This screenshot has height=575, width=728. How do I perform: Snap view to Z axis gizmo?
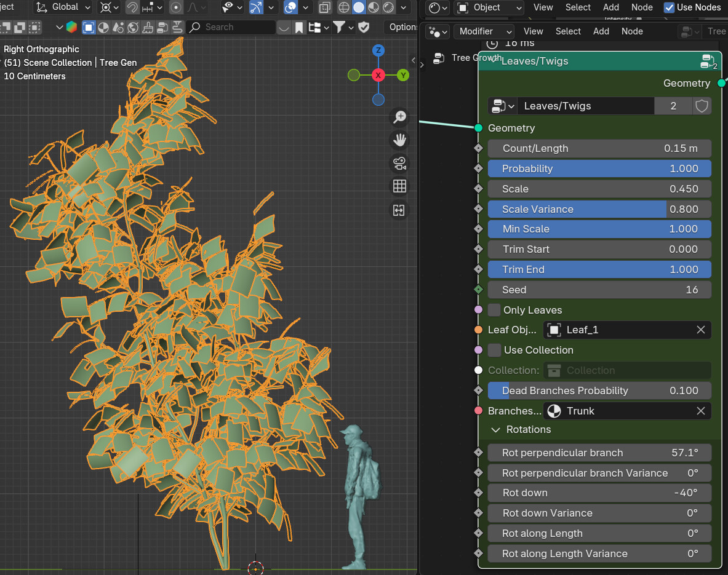pyautogui.click(x=378, y=50)
